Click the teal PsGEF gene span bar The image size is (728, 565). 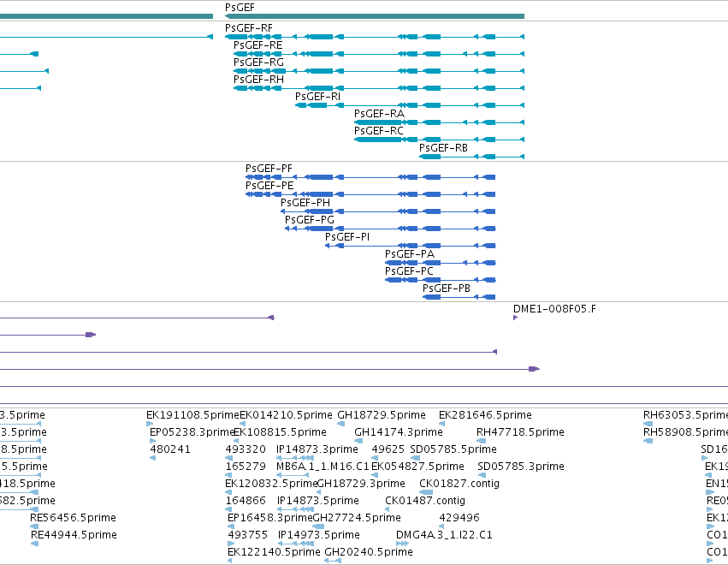pos(375,16)
